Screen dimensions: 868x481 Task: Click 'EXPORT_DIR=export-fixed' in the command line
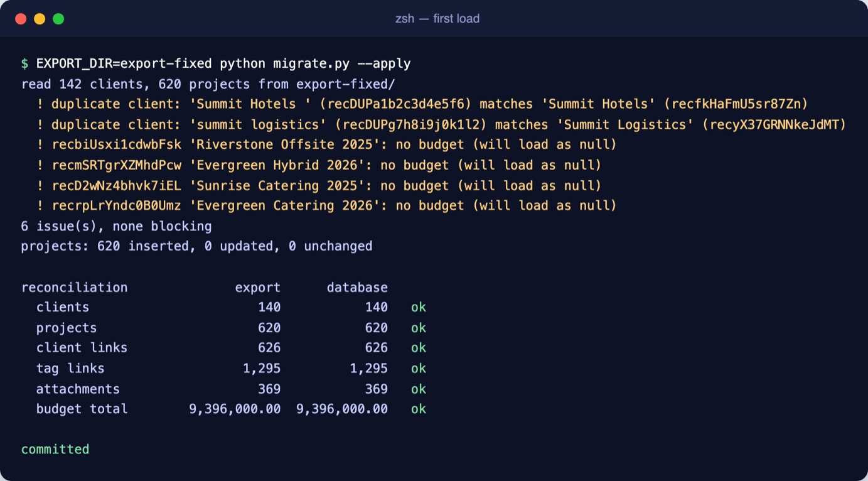124,63
